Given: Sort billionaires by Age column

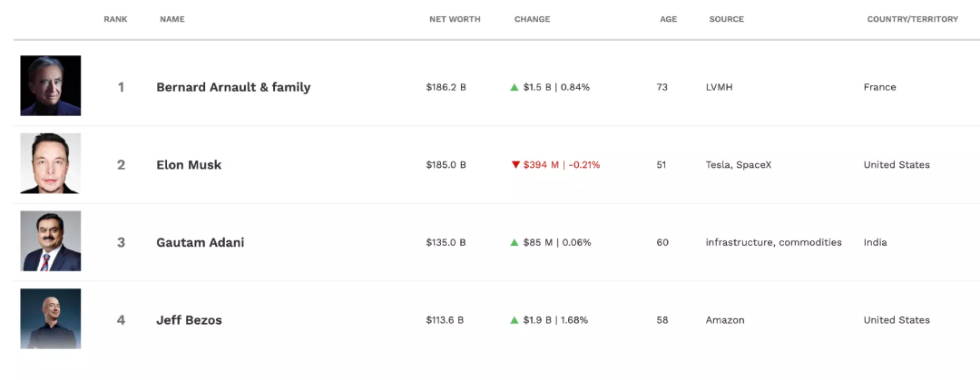Looking at the screenshot, I should pyautogui.click(x=668, y=19).
